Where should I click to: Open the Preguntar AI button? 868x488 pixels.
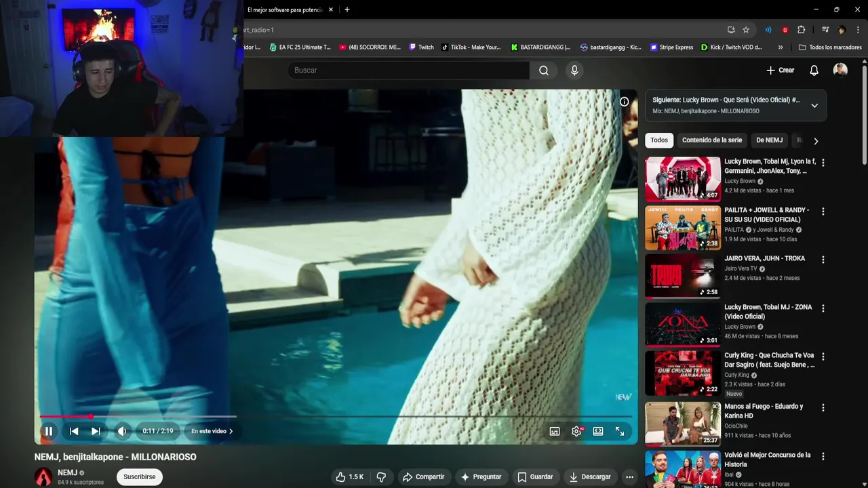481,477
